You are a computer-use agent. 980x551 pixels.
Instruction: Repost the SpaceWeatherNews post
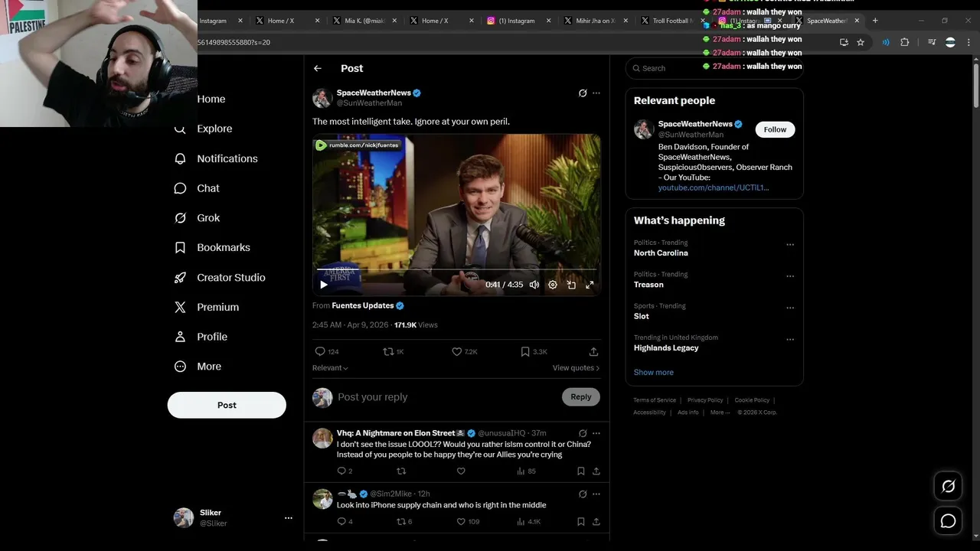coord(388,352)
